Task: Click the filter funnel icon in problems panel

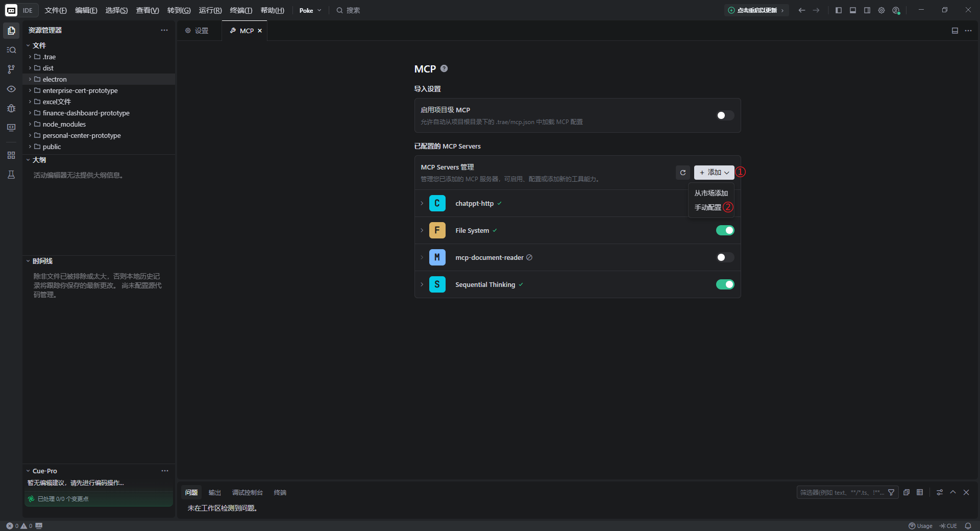Action: click(x=891, y=492)
